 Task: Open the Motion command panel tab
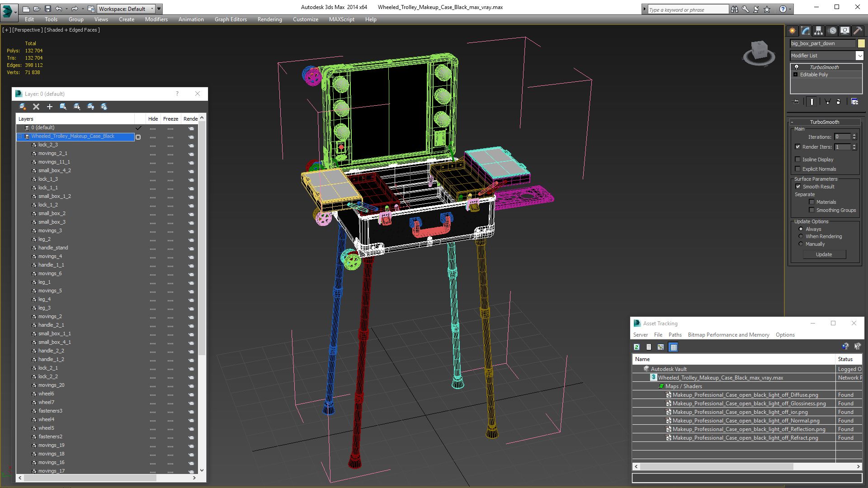832,31
